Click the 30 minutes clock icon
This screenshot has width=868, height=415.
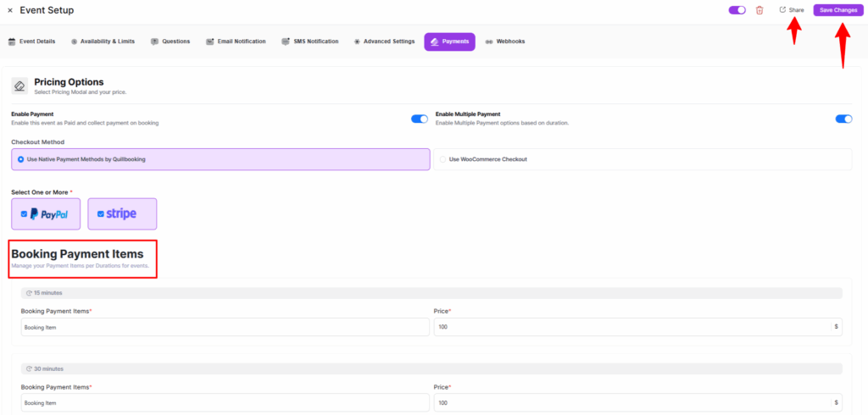[29, 369]
